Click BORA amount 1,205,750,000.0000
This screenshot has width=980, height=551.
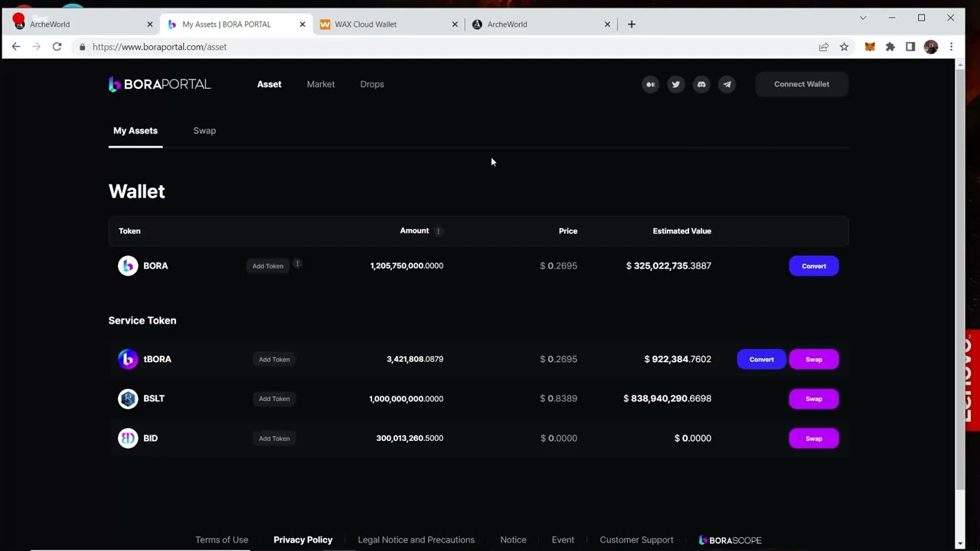click(x=407, y=266)
